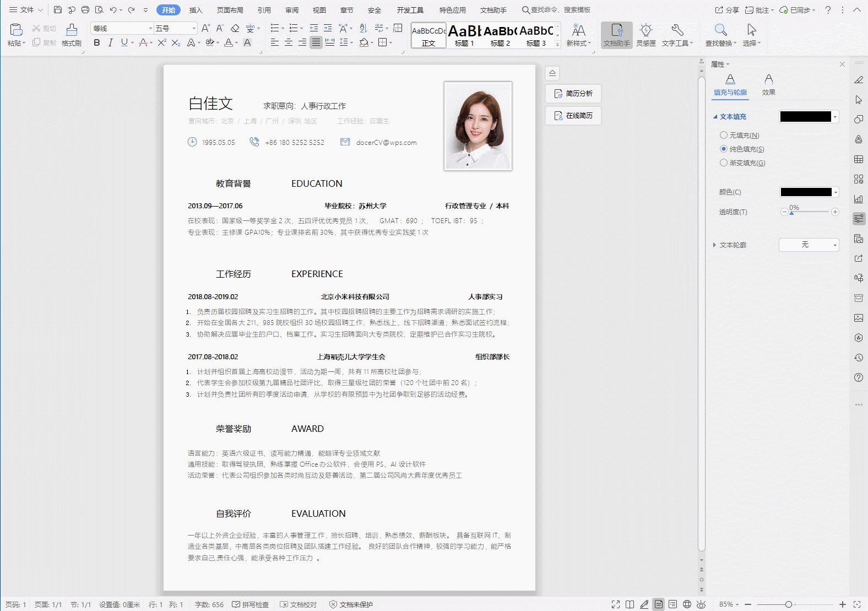Click the Resume Analysis (简历分析) button
868x611 pixels.
point(573,94)
